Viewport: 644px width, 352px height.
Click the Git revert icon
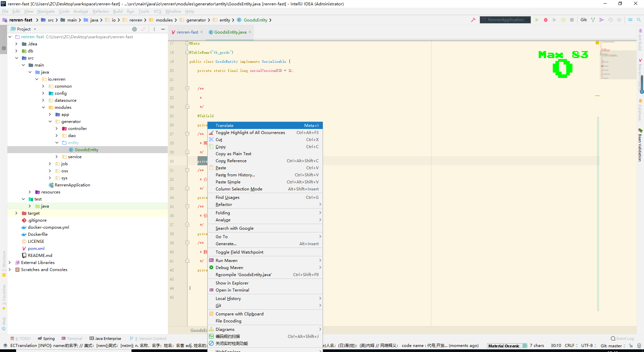tap(619, 20)
